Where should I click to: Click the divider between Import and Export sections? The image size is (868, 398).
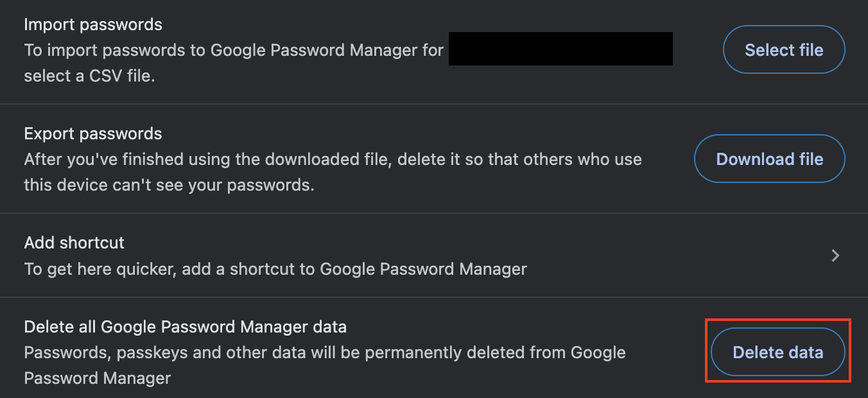point(434,104)
